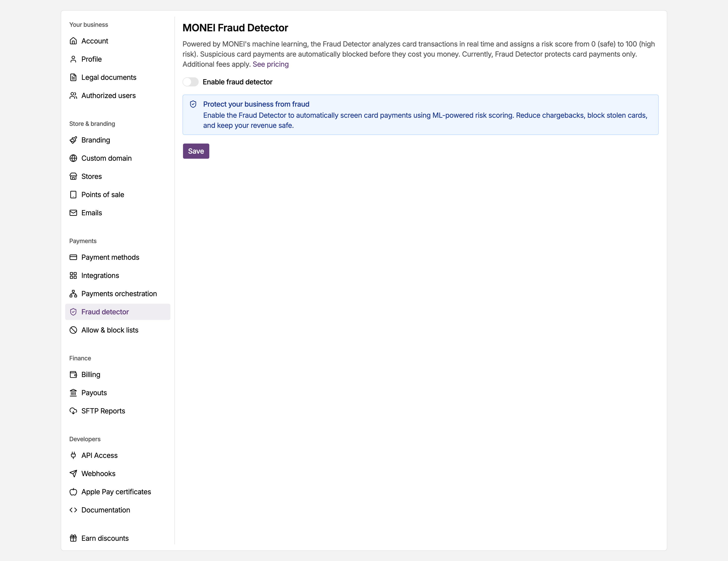Click the Profile person icon
728x561 pixels.
[x=73, y=59]
